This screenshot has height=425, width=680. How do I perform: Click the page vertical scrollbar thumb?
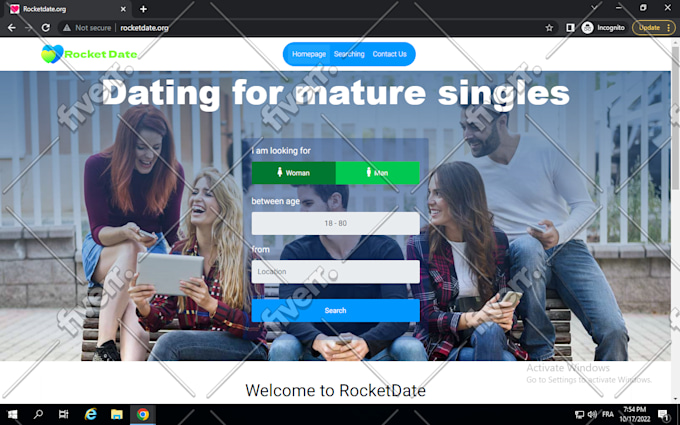[x=676, y=117]
